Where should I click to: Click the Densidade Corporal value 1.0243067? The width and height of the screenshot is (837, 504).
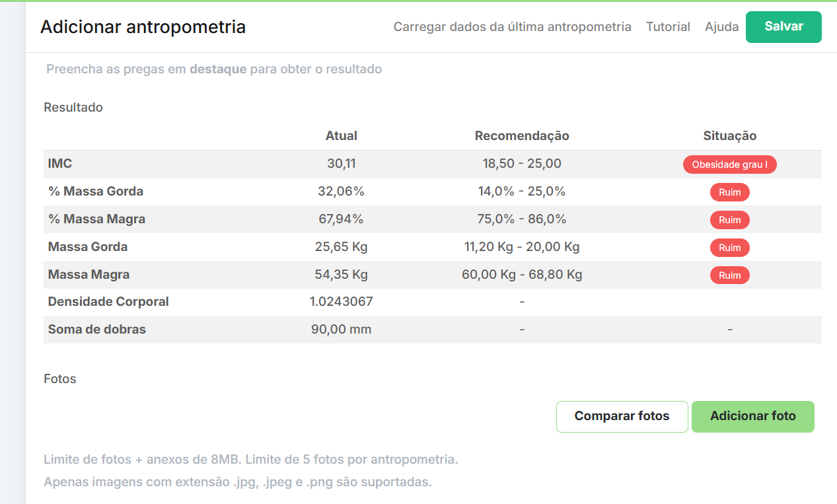341,302
